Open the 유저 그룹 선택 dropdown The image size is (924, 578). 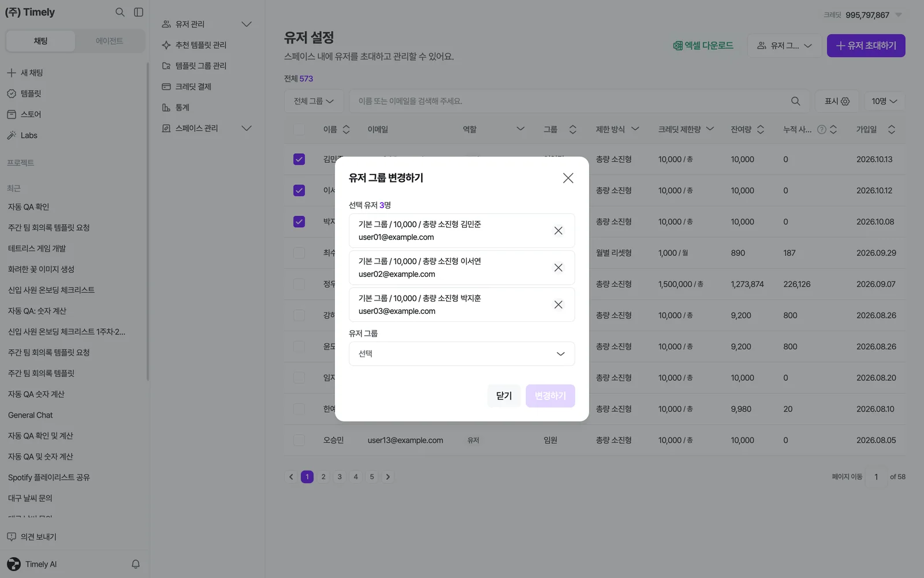(462, 354)
